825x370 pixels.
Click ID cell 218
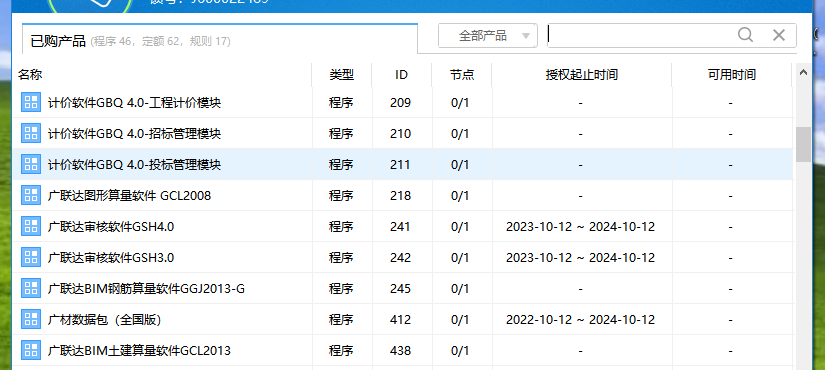(400, 196)
